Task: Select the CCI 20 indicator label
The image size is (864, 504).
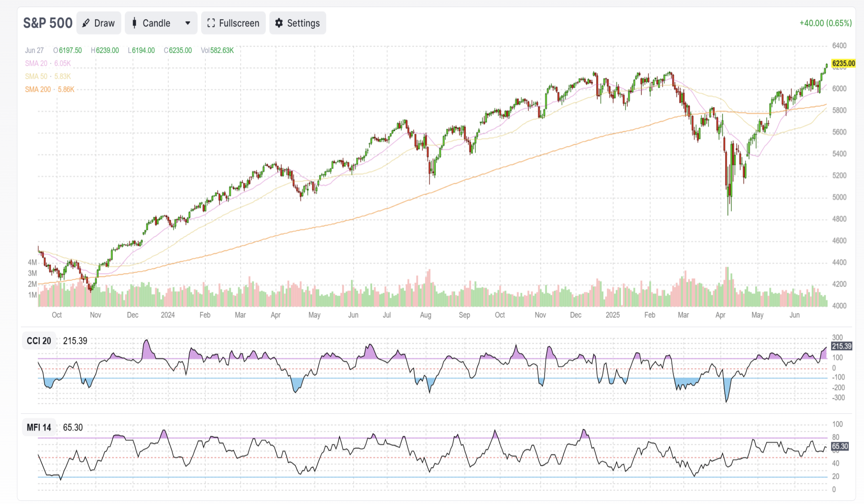Action: coord(39,341)
